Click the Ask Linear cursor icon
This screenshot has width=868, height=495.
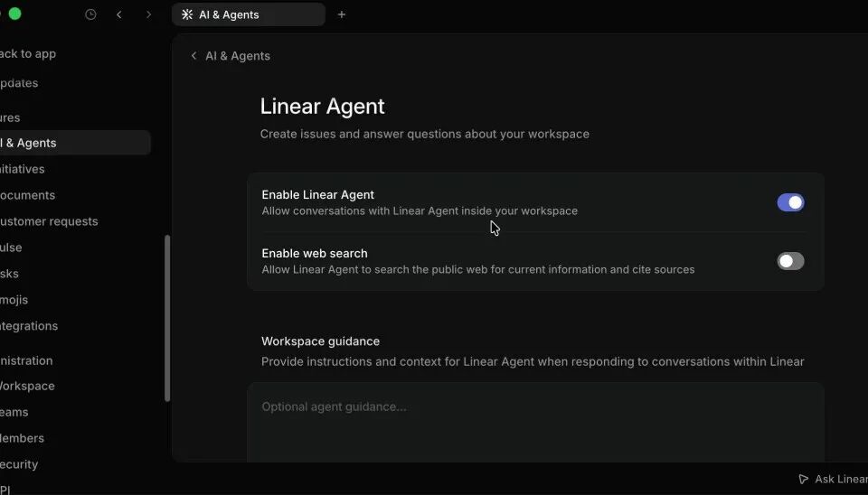click(x=803, y=479)
